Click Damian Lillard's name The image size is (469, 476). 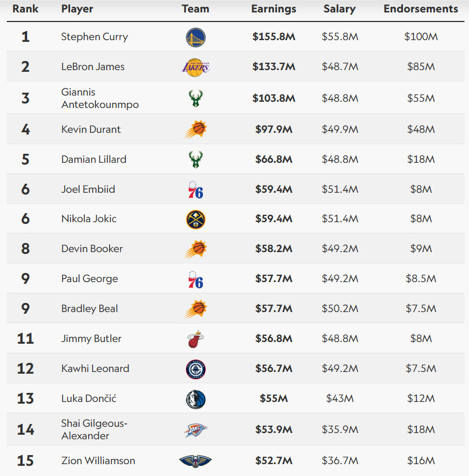point(94,159)
